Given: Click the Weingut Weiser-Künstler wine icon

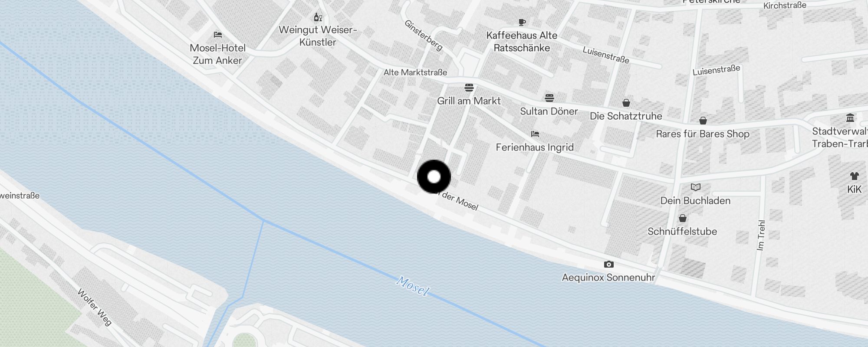Looking at the screenshot, I should 318,17.
